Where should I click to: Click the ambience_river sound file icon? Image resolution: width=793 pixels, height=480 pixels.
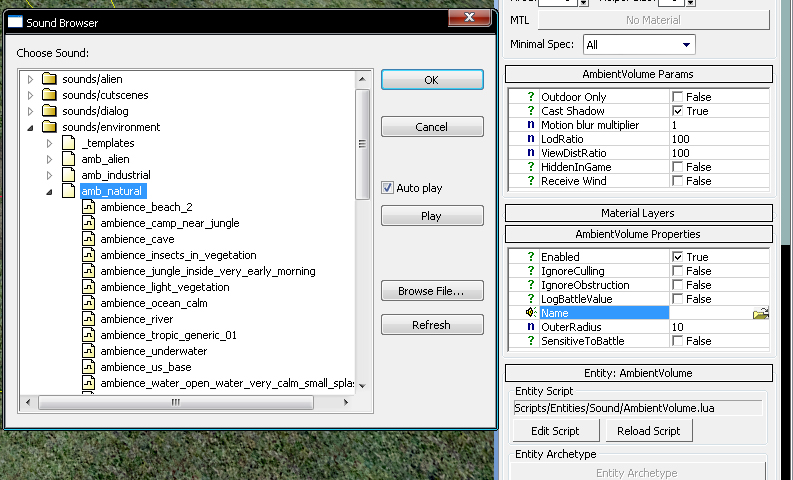point(88,319)
